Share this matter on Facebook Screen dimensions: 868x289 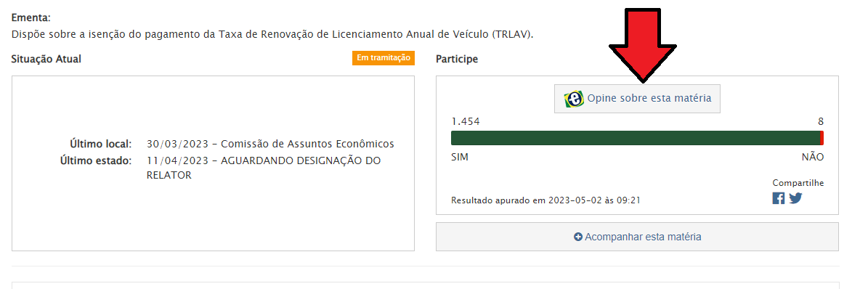pyautogui.click(x=779, y=198)
